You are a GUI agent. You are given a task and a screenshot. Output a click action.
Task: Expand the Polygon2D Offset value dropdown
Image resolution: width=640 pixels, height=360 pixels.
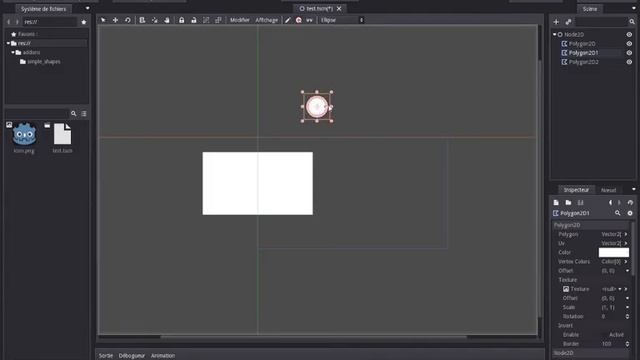(627, 271)
